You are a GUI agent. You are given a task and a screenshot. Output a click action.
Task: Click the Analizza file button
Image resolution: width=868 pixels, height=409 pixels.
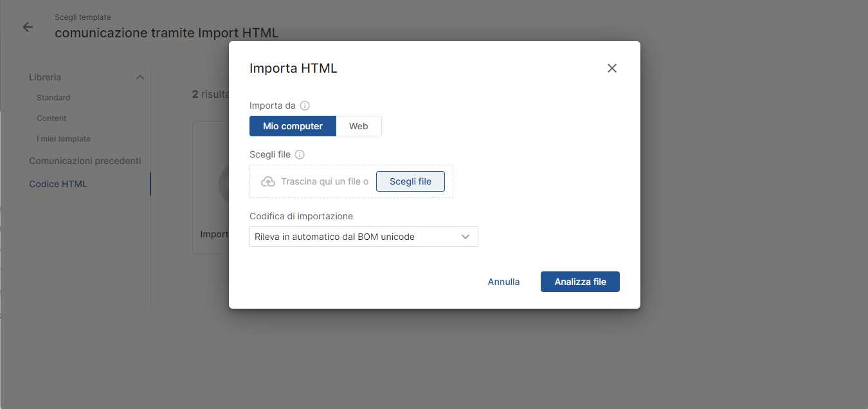tap(580, 282)
